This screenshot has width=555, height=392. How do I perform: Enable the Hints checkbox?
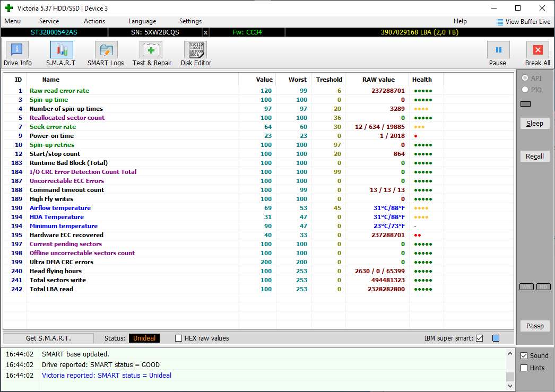tap(524, 368)
